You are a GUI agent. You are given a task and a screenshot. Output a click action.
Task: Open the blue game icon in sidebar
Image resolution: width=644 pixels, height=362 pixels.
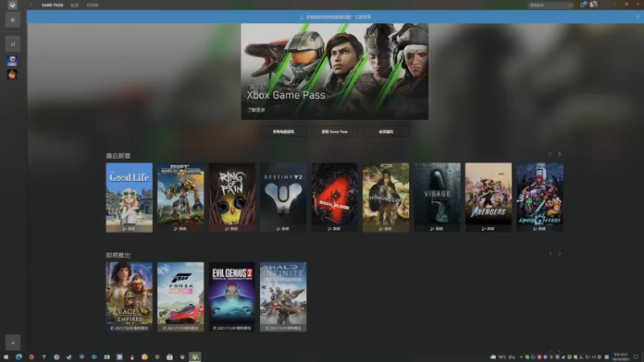(x=12, y=61)
